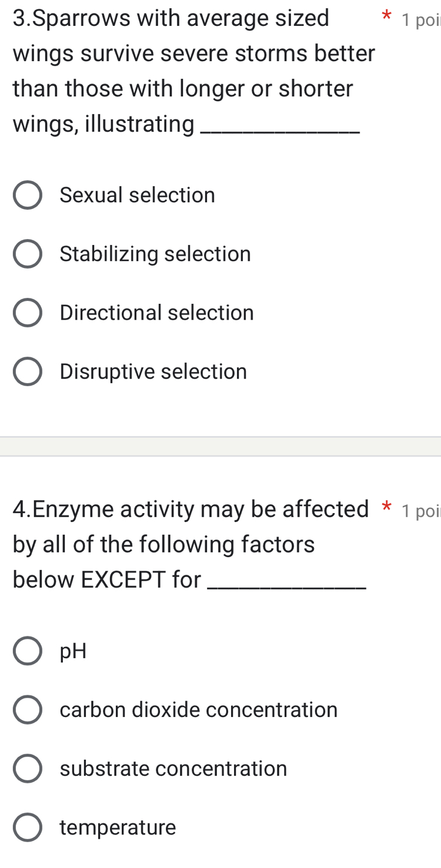Screen dimensions: 441x868
Task: Select the pH radio button
Action: 28,651
